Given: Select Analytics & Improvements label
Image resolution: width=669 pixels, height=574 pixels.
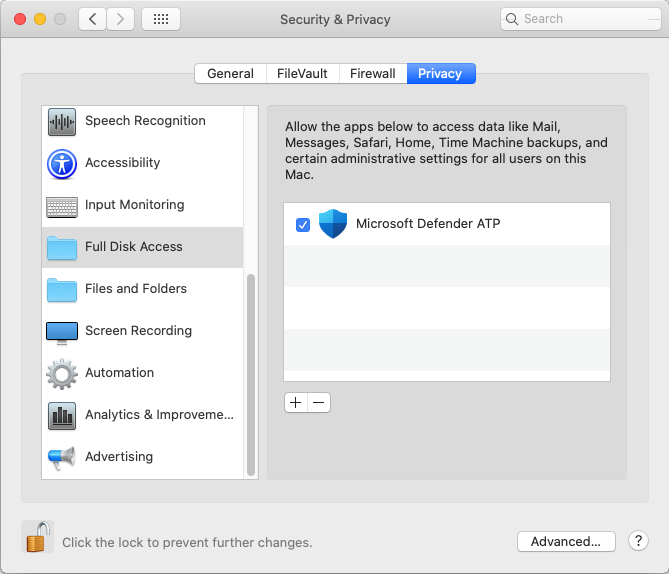Looking at the screenshot, I should (x=160, y=415).
